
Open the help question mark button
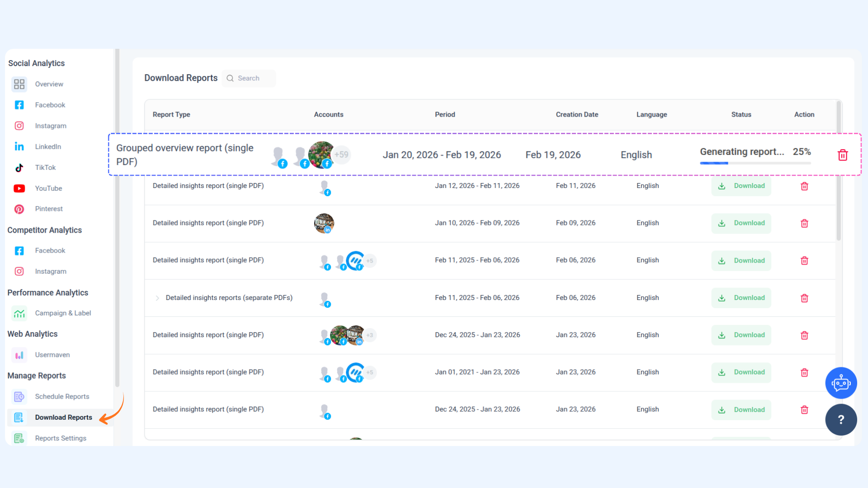[841, 420]
